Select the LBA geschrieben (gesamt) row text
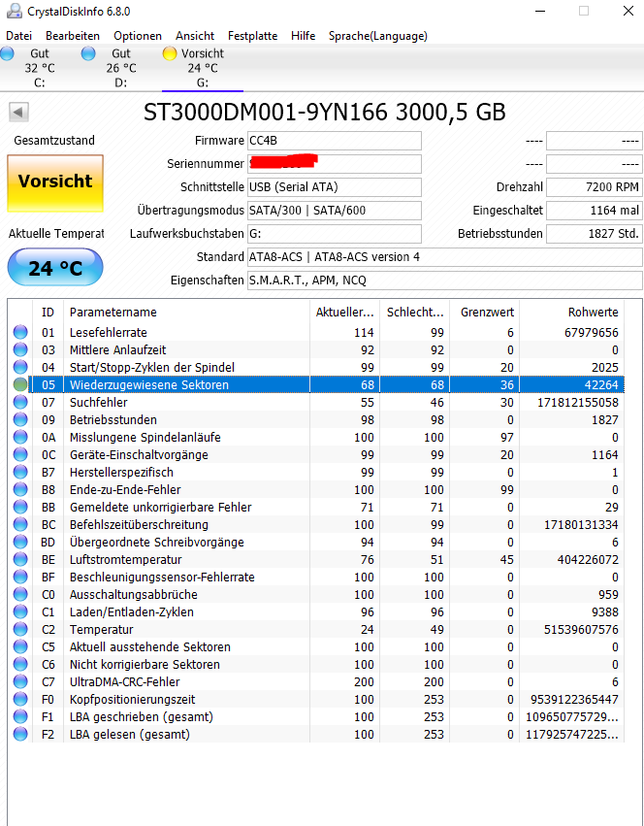The image size is (644, 826). click(x=142, y=717)
